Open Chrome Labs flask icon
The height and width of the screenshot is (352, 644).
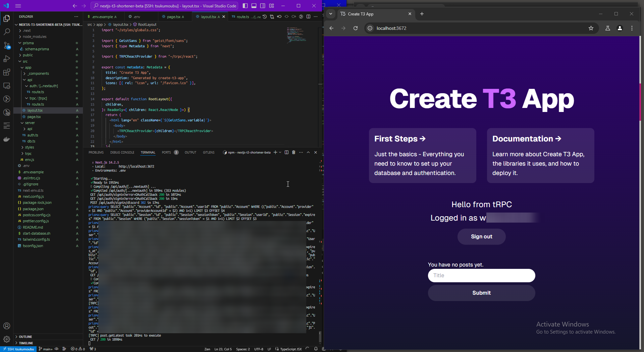coord(607,28)
